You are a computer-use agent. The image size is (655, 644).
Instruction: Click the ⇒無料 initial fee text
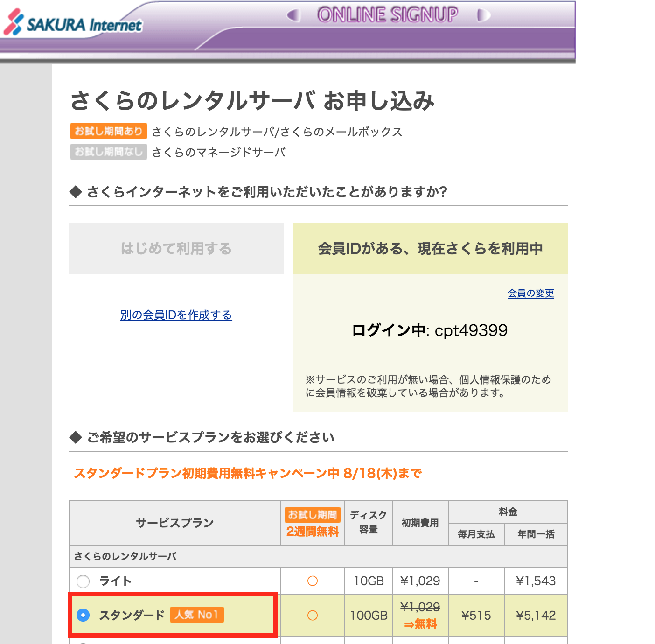(x=420, y=624)
